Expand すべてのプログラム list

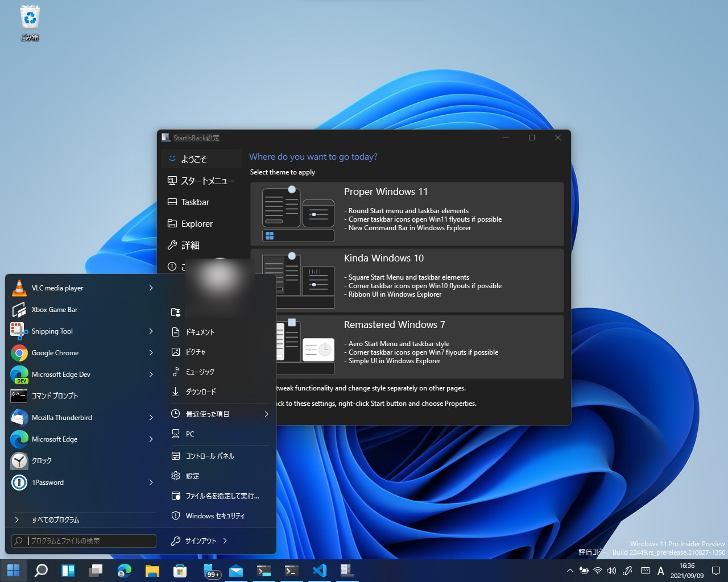pos(82,519)
